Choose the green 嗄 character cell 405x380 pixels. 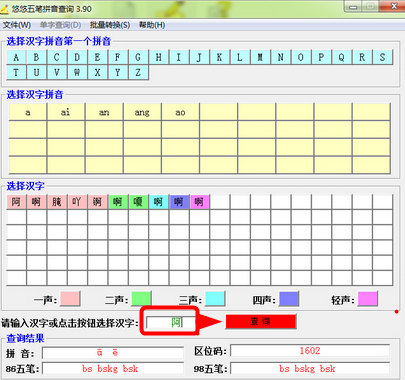tap(138, 202)
